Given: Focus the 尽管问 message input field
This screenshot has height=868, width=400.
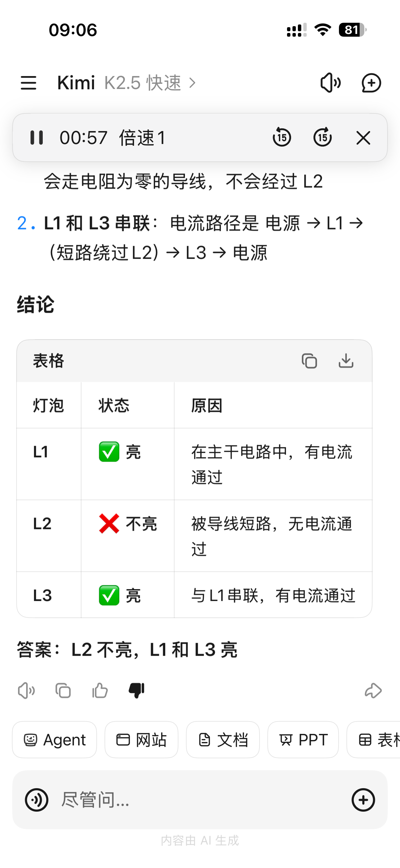Looking at the screenshot, I should (x=197, y=800).
